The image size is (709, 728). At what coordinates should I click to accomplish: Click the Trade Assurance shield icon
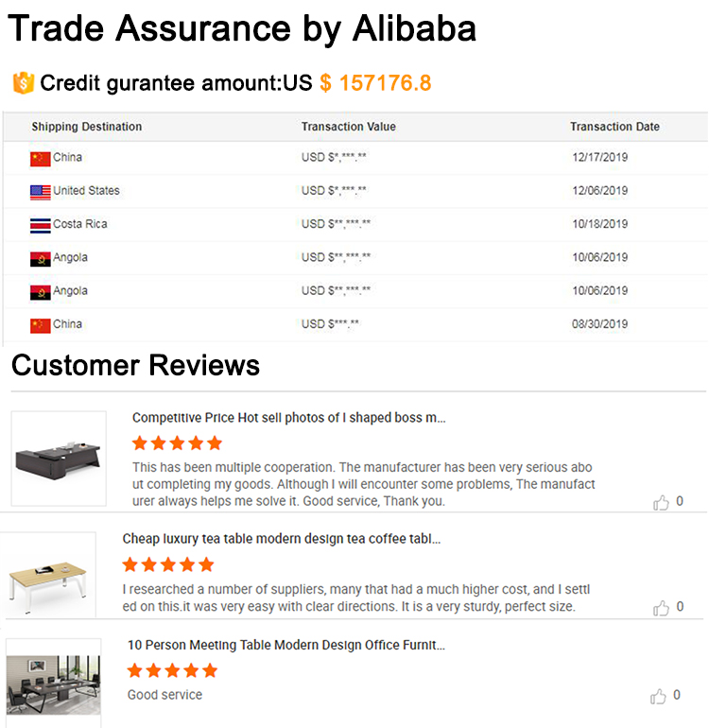(x=23, y=83)
